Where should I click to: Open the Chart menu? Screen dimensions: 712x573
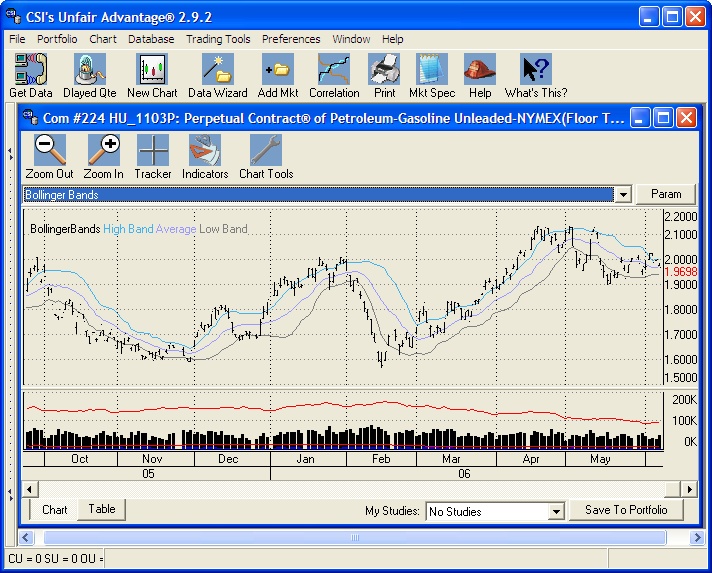click(x=103, y=39)
